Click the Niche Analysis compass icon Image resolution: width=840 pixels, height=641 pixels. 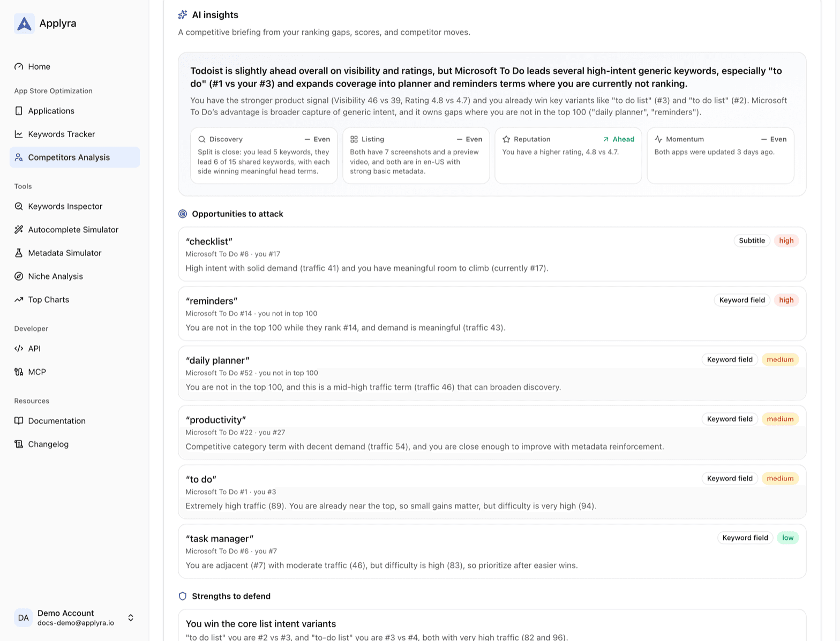(19, 276)
